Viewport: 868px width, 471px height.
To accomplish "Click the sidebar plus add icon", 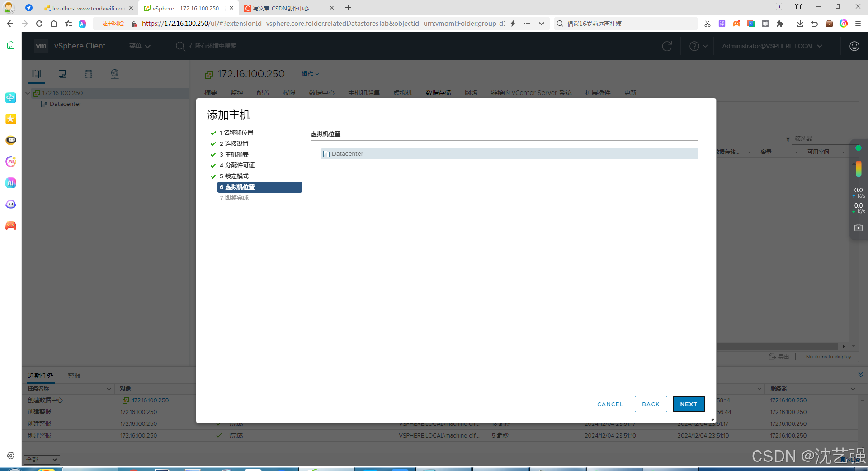I will point(11,66).
